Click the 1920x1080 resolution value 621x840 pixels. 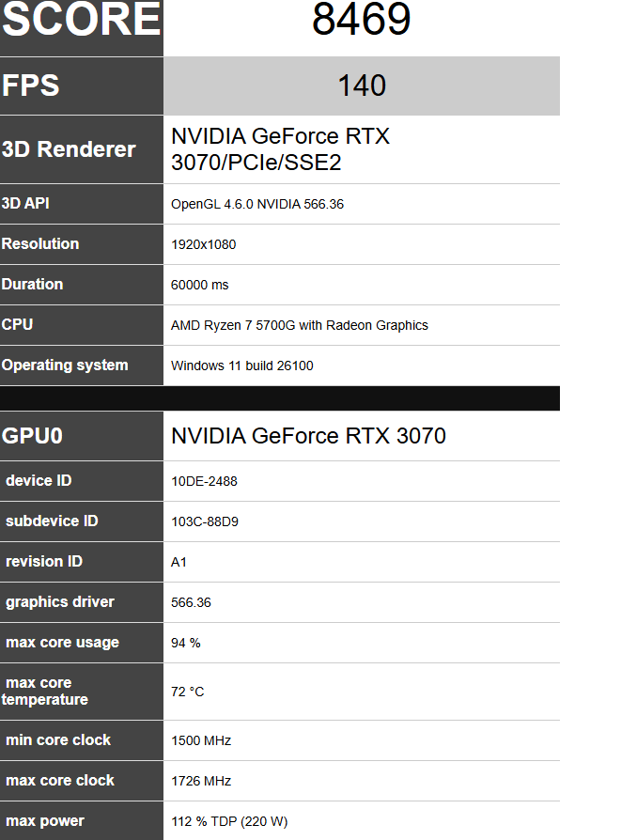coord(204,244)
